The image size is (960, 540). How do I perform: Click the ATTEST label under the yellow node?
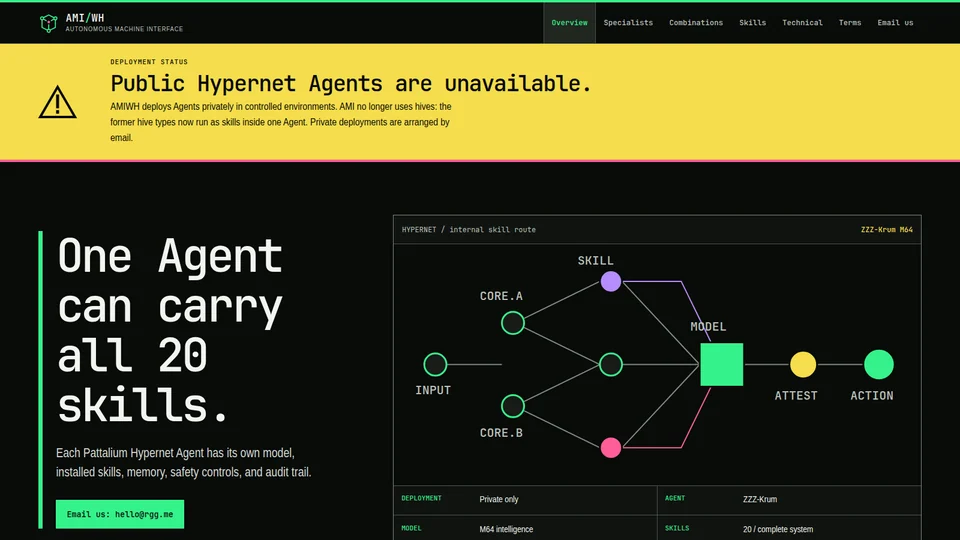tap(796, 396)
